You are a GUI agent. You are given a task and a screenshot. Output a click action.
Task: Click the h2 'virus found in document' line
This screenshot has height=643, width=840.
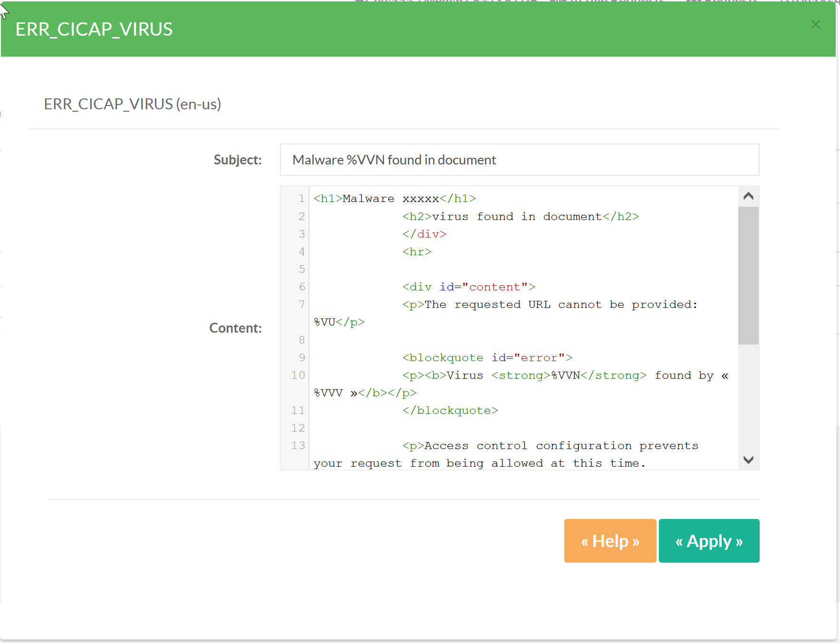(520, 217)
